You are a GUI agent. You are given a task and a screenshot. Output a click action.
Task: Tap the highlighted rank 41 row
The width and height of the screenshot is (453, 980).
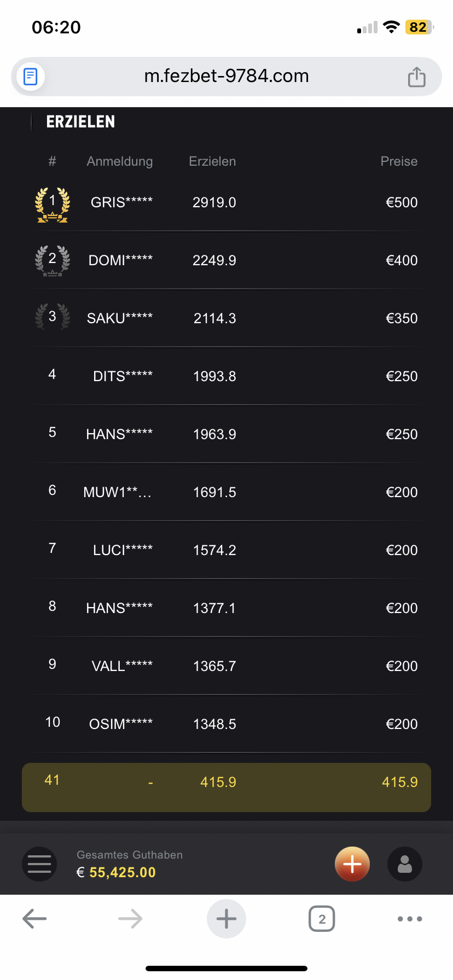[x=226, y=782]
